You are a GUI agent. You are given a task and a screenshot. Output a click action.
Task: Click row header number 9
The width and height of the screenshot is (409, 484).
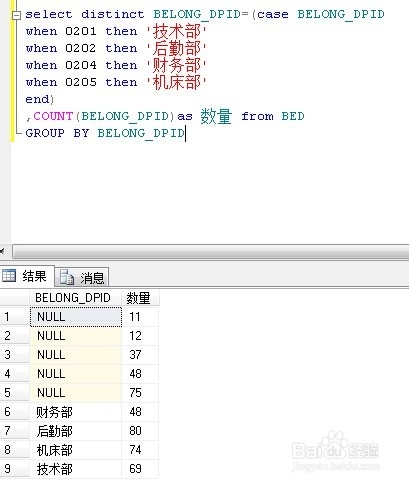point(15,469)
